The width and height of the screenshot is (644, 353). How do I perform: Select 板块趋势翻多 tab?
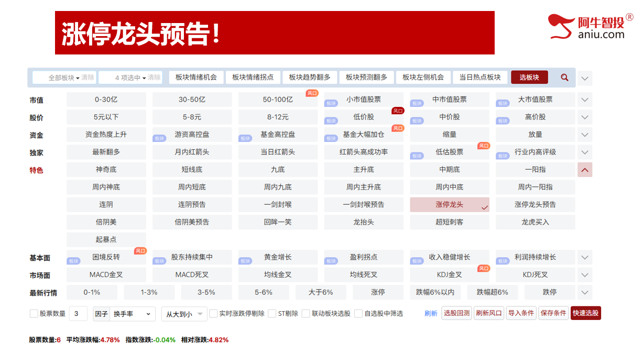coord(310,78)
